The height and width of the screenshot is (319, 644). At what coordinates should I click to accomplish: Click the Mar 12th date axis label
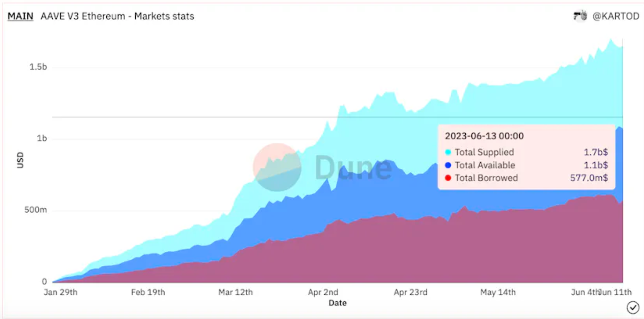[235, 292]
